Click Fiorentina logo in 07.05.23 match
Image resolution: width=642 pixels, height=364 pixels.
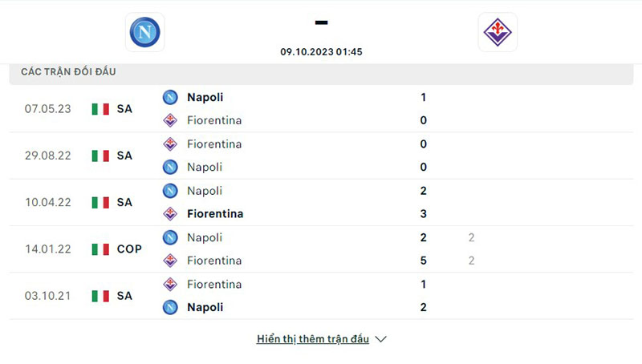click(170, 120)
